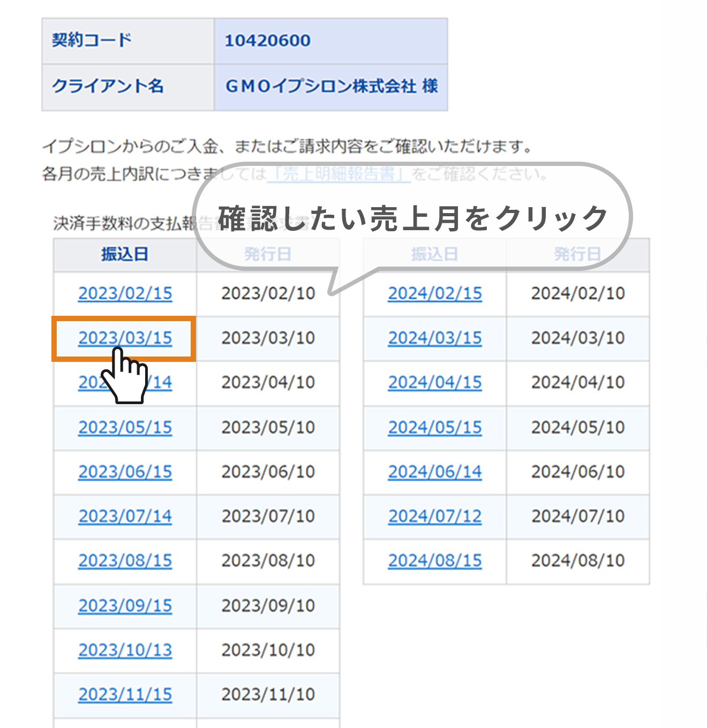The width and height of the screenshot is (707, 728).
Task: Open the 2023/09/15 transfer date link
Action: [x=125, y=605]
